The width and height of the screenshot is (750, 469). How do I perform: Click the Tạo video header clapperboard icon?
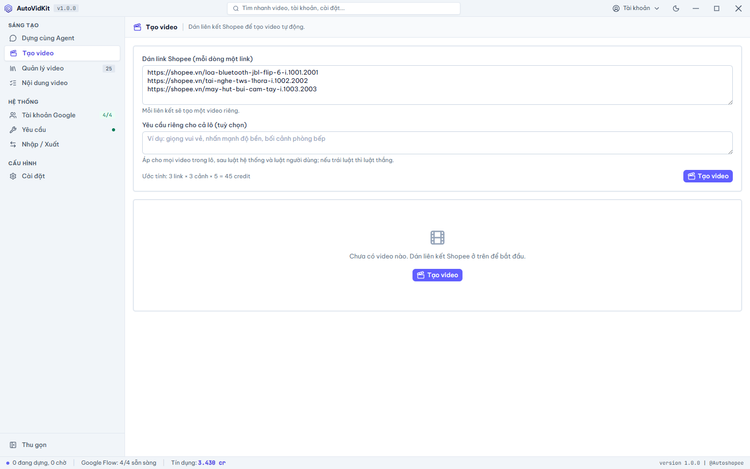pyautogui.click(x=137, y=27)
